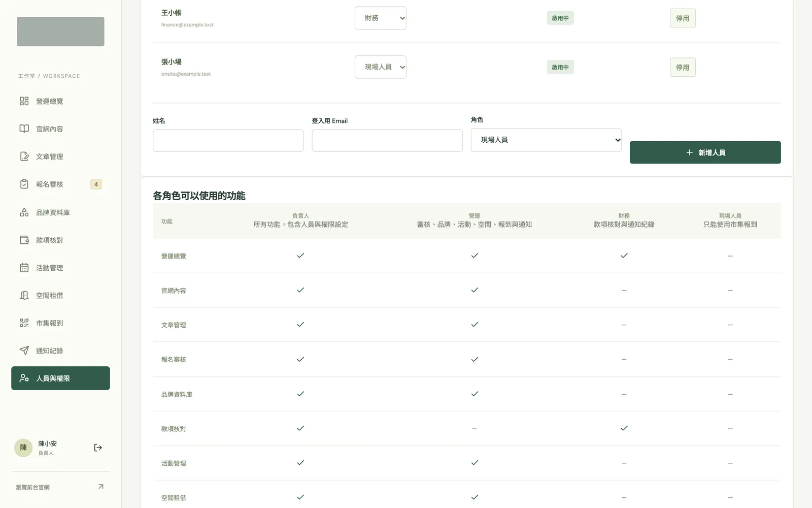
Task: Go to the 官網內容 menu item
Action: click(x=60, y=129)
